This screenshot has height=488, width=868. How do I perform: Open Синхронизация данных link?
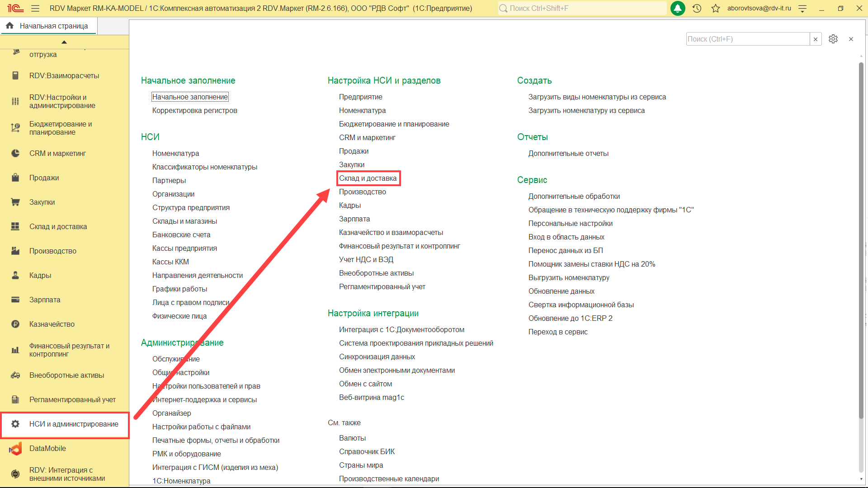coord(377,357)
